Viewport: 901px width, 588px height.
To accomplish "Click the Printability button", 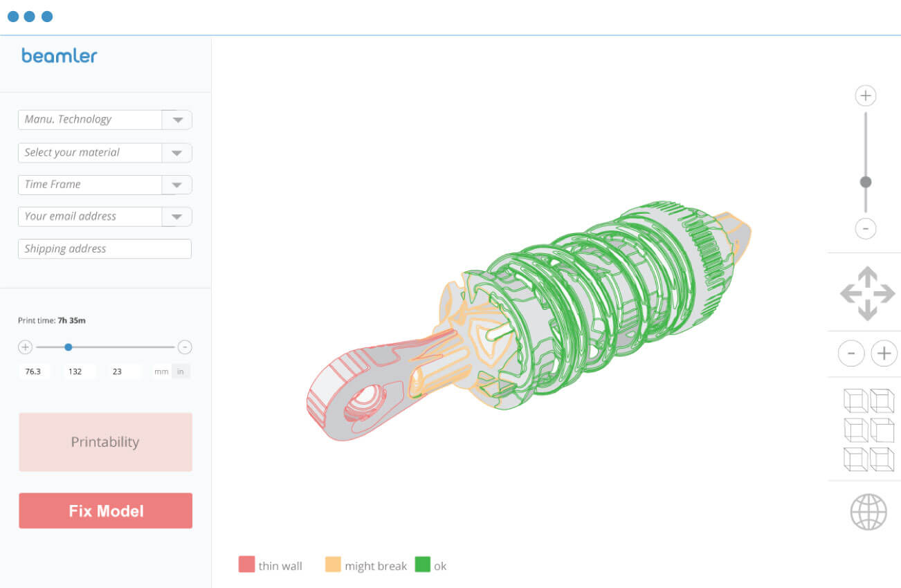I will [105, 442].
